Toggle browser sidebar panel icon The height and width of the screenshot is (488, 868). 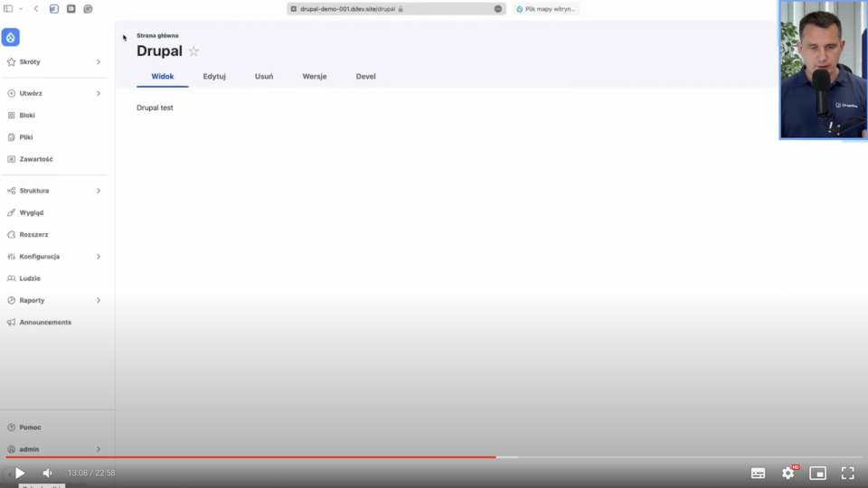click(8, 9)
